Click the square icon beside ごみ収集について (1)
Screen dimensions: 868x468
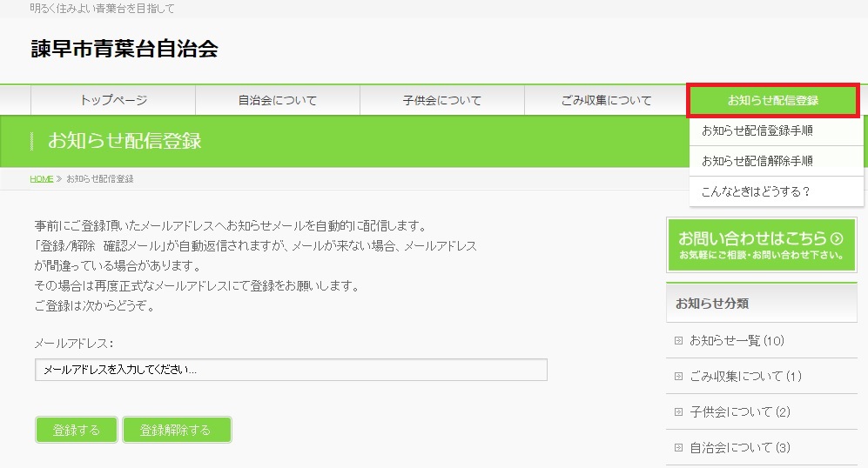pyautogui.click(x=679, y=377)
